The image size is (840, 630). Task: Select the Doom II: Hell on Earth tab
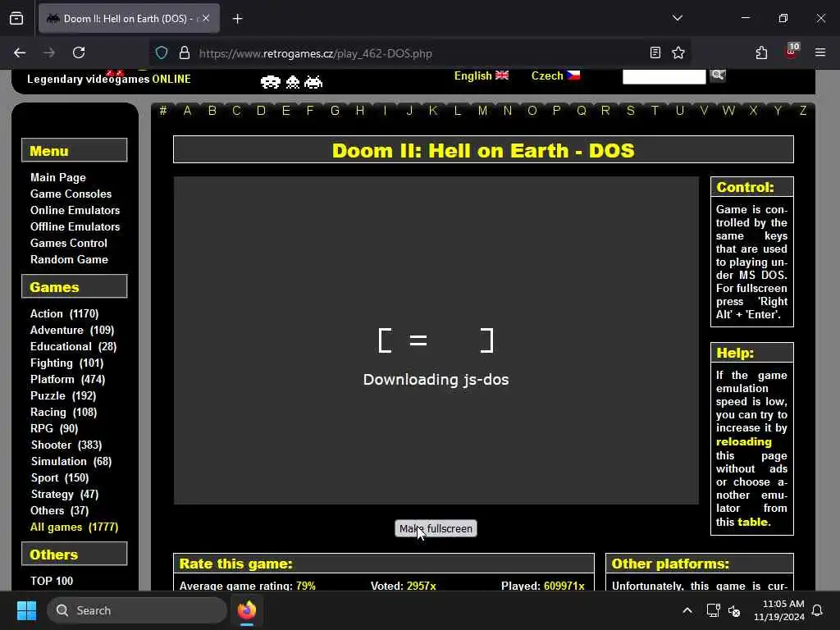(129, 18)
